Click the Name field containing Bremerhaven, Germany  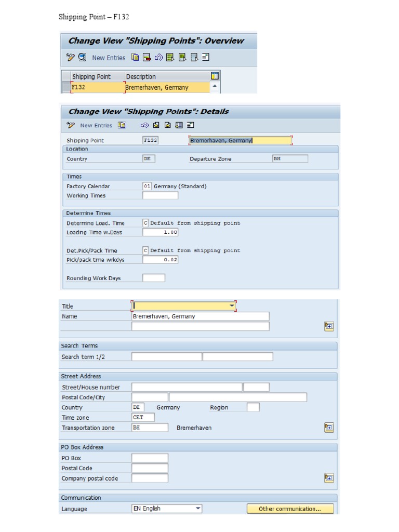point(200,316)
